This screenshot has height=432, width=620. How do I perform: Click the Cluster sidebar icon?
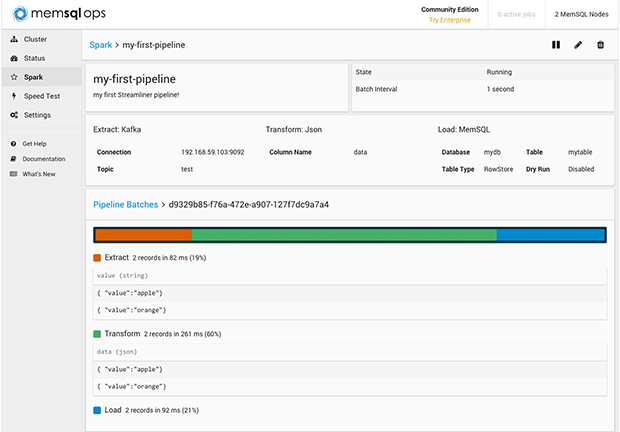click(x=14, y=39)
